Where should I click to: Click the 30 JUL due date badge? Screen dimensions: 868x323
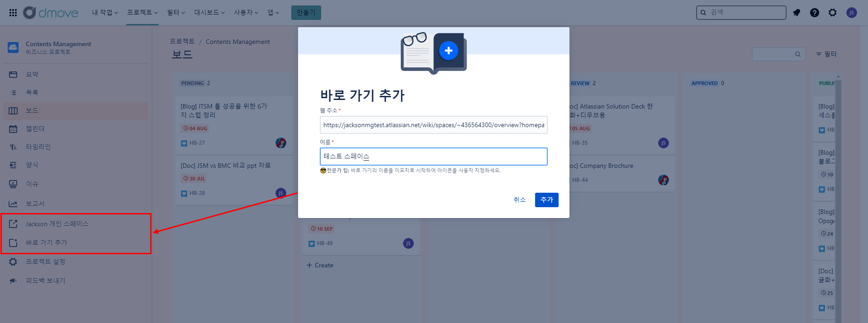click(194, 179)
